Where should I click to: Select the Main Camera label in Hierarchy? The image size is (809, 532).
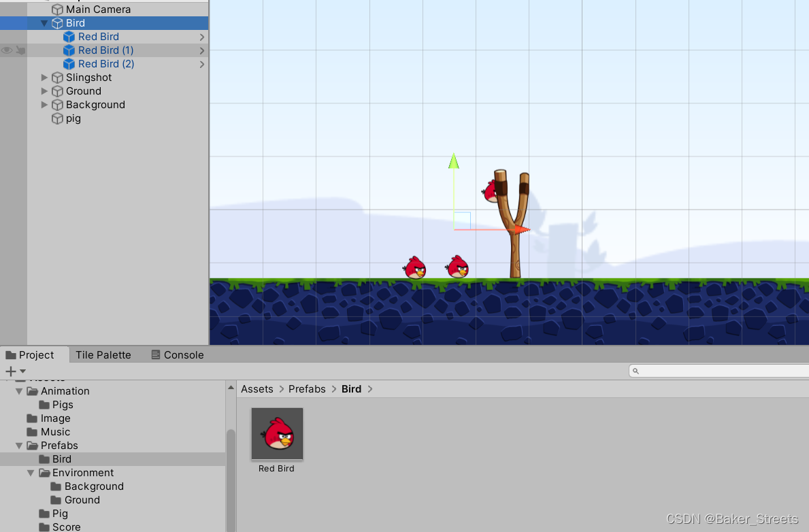tap(98, 10)
